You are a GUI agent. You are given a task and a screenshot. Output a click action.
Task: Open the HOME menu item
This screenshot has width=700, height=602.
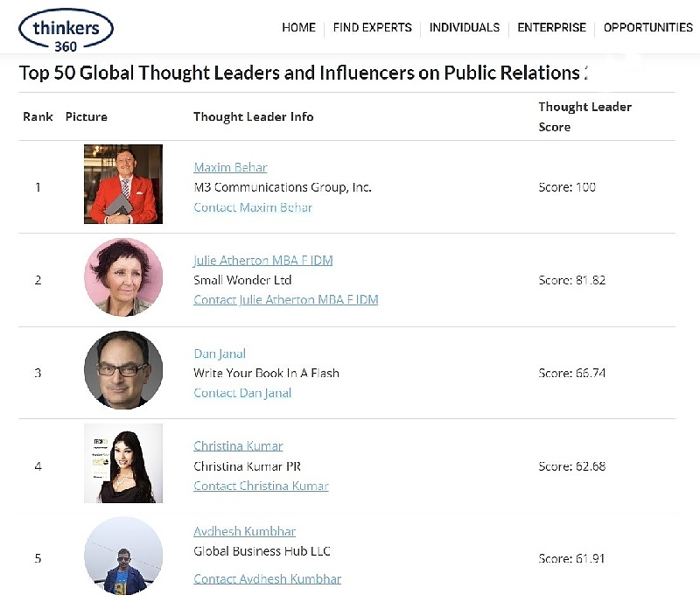click(x=298, y=28)
